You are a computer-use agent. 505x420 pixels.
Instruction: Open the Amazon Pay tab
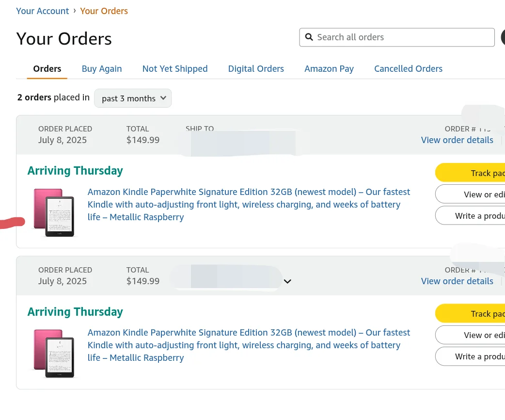tap(329, 69)
